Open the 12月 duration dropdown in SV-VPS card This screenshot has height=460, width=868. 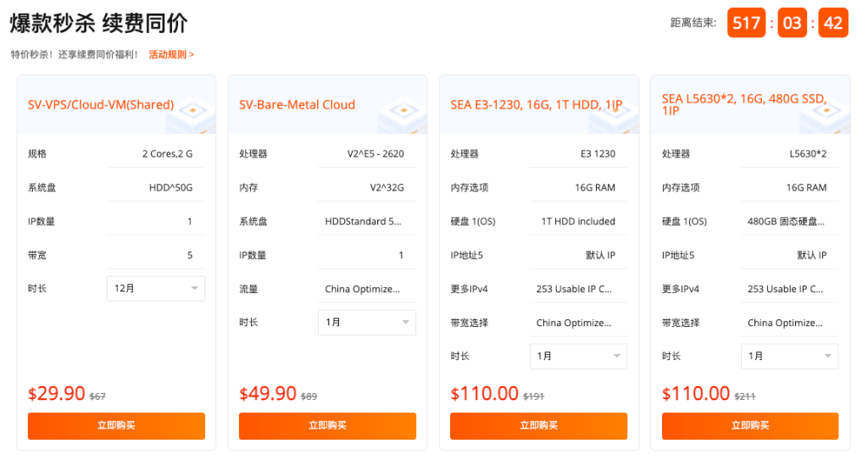156,288
